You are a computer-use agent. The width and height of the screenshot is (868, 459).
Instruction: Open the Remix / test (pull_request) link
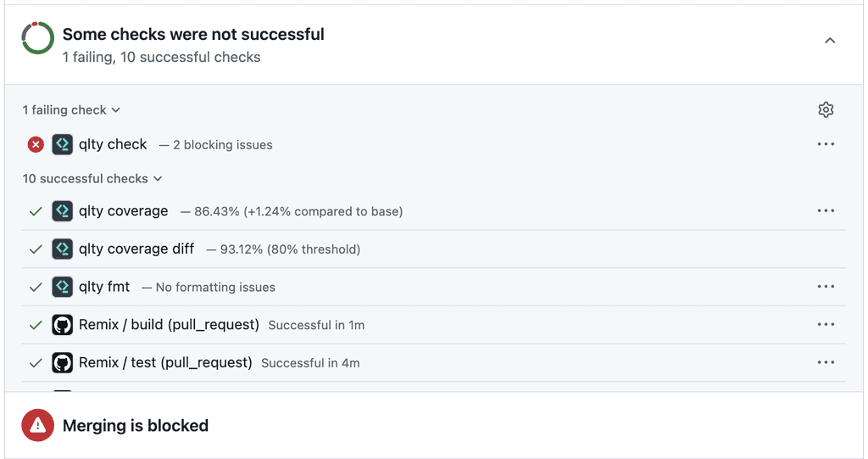point(165,362)
